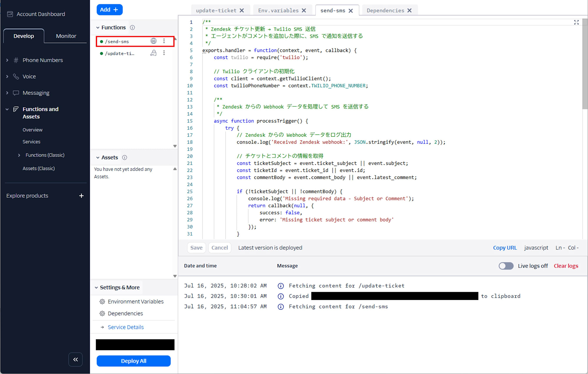
Task: Click the Cancel button
Action: point(220,248)
